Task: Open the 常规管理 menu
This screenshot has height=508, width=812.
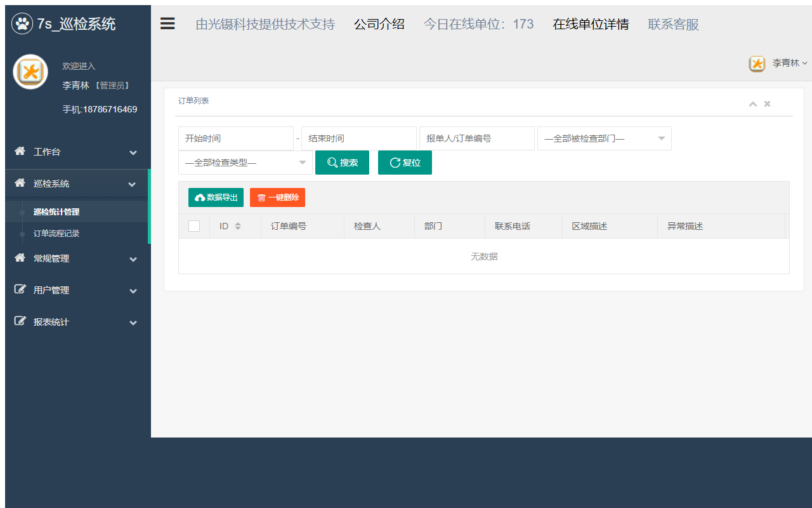Action: pyautogui.click(x=78, y=259)
